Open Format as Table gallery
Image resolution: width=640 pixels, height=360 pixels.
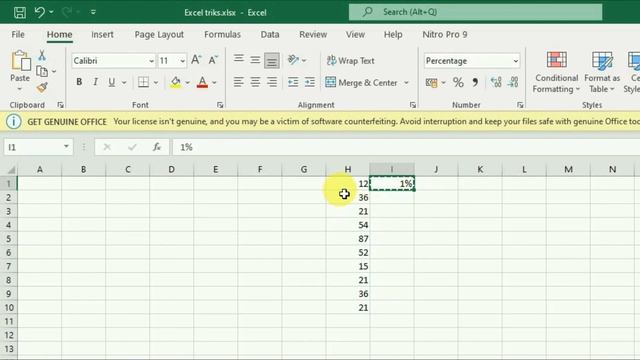click(x=602, y=72)
